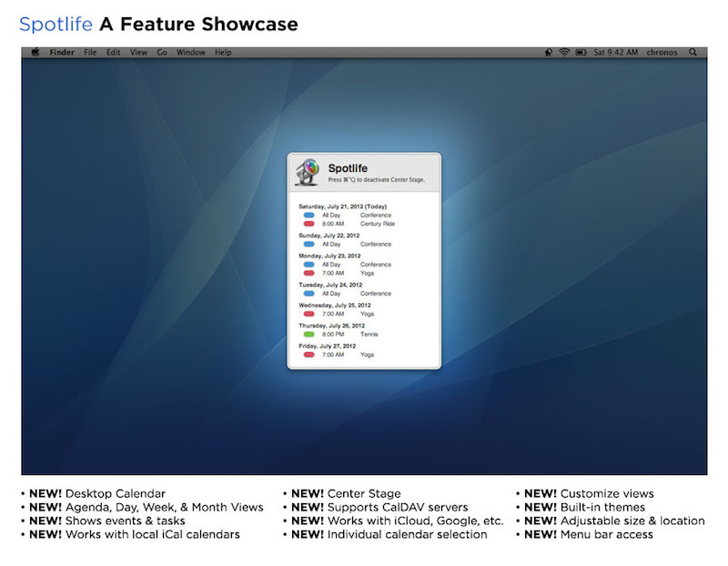The width and height of the screenshot is (728, 566).
Task: Open the Window menu
Action: point(191,53)
